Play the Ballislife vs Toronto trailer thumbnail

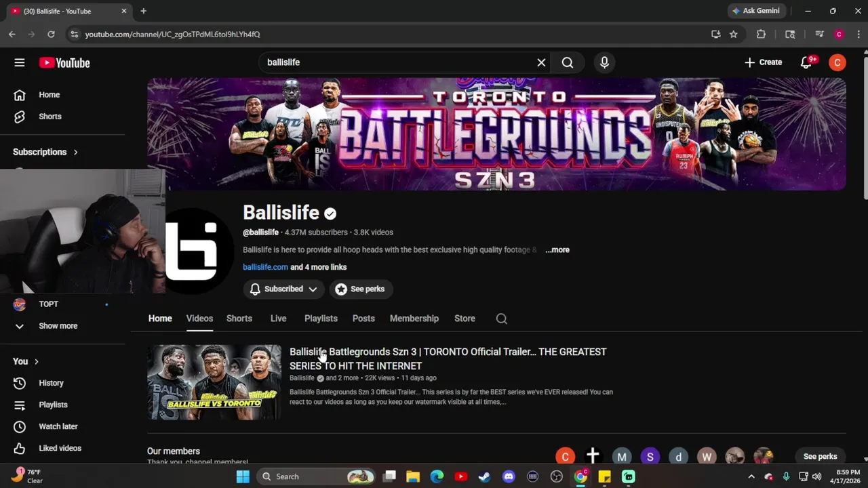click(214, 382)
